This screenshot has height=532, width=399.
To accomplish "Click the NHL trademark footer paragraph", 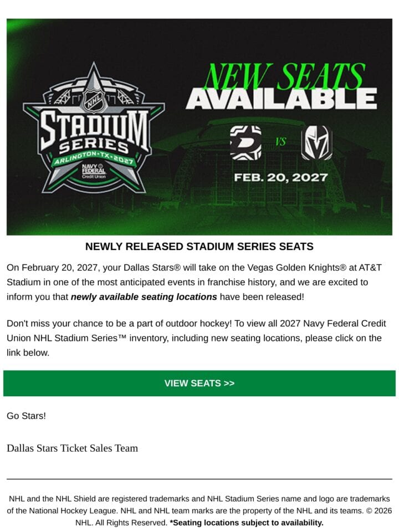I will point(199,510).
